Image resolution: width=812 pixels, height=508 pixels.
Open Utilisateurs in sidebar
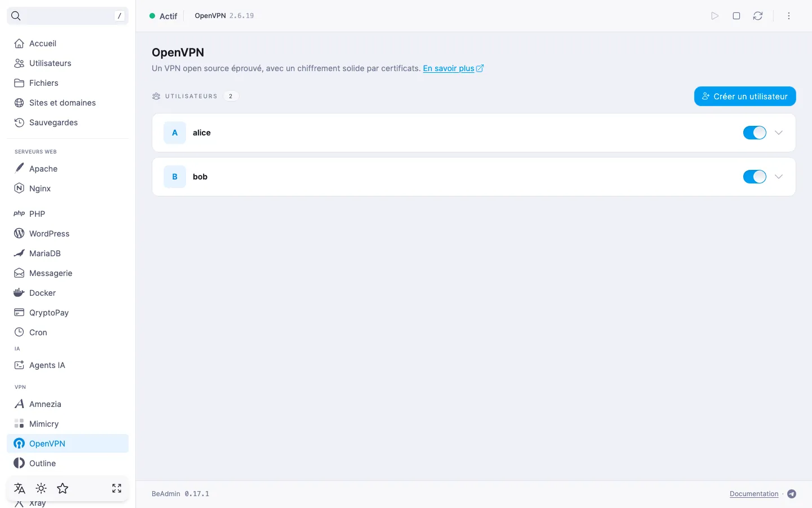pyautogui.click(x=68, y=63)
